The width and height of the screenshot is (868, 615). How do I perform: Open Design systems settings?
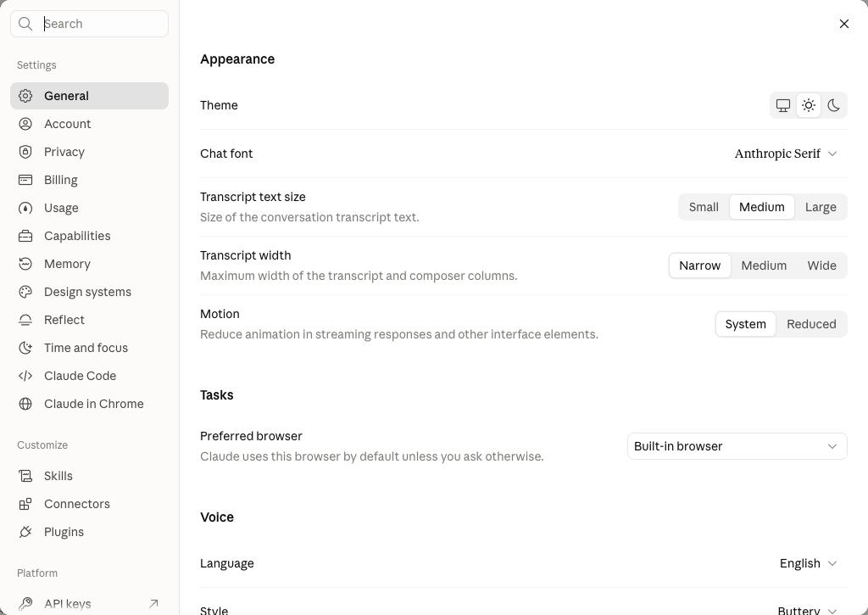click(89, 292)
